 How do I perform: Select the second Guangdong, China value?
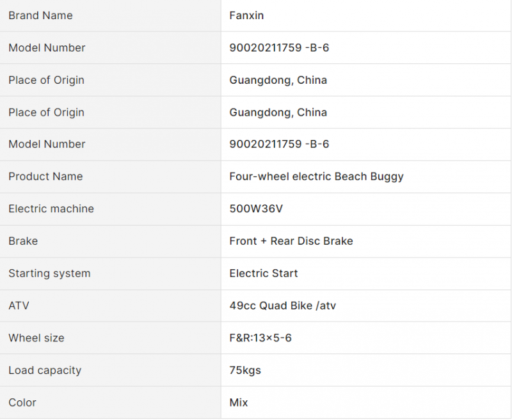click(278, 112)
